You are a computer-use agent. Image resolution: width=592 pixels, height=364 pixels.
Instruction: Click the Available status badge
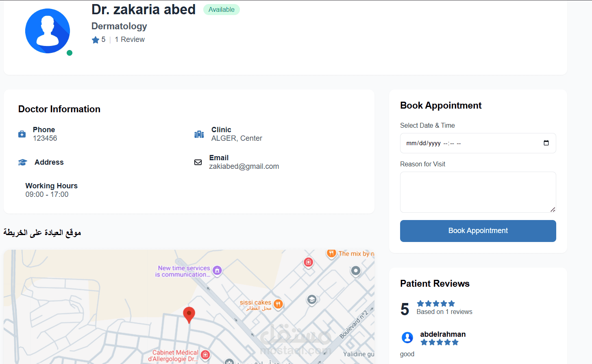click(222, 10)
